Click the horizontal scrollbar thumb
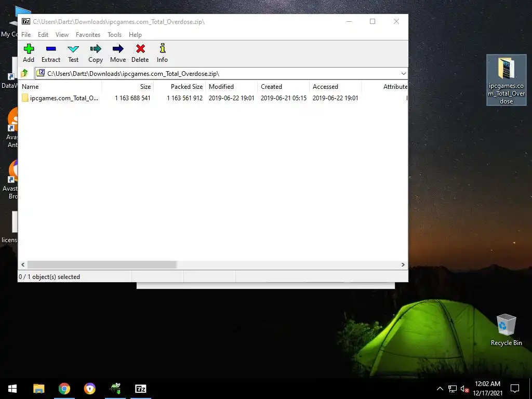Image resolution: width=532 pixels, height=399 pixels. [x=102, y=264]
